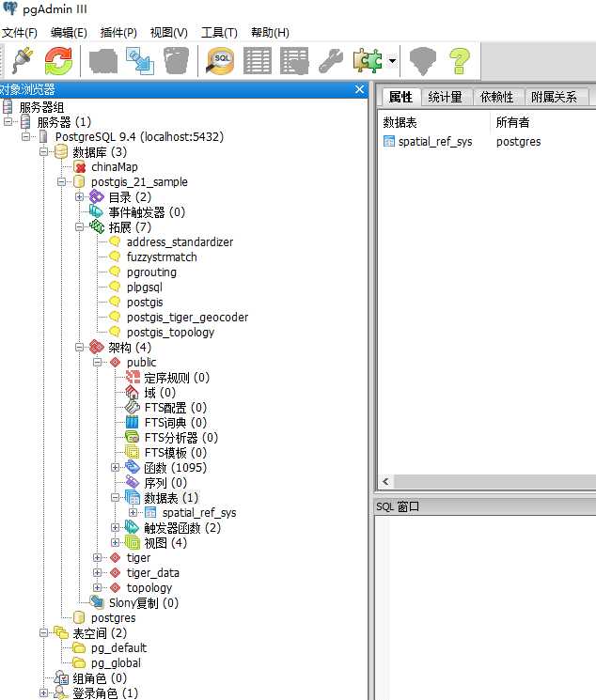This screenshot has width=596, height=700.
Task: Select the 事件触发器 (0) tree icon
Action: pos(97,211)
